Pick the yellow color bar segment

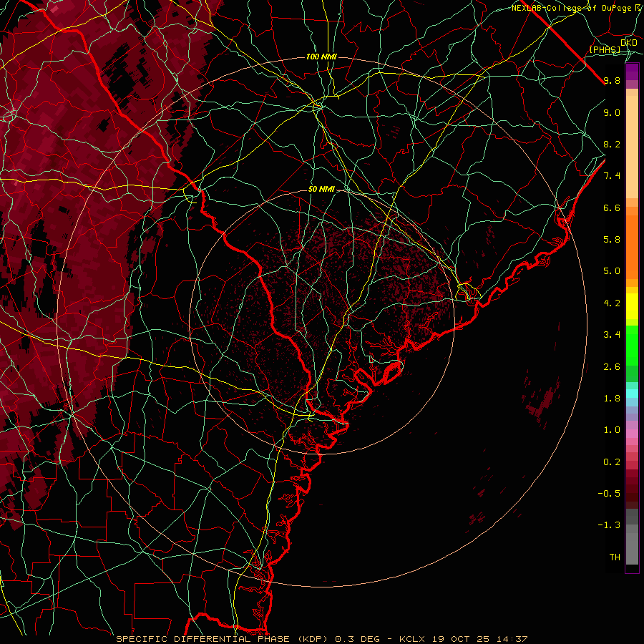632,306
